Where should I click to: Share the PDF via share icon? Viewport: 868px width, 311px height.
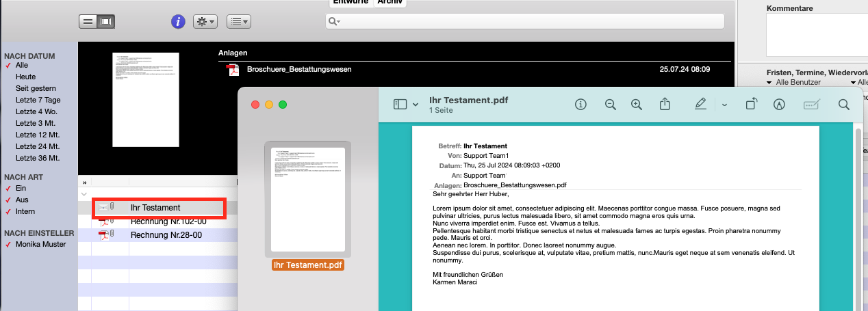click(x=665, y=104)
